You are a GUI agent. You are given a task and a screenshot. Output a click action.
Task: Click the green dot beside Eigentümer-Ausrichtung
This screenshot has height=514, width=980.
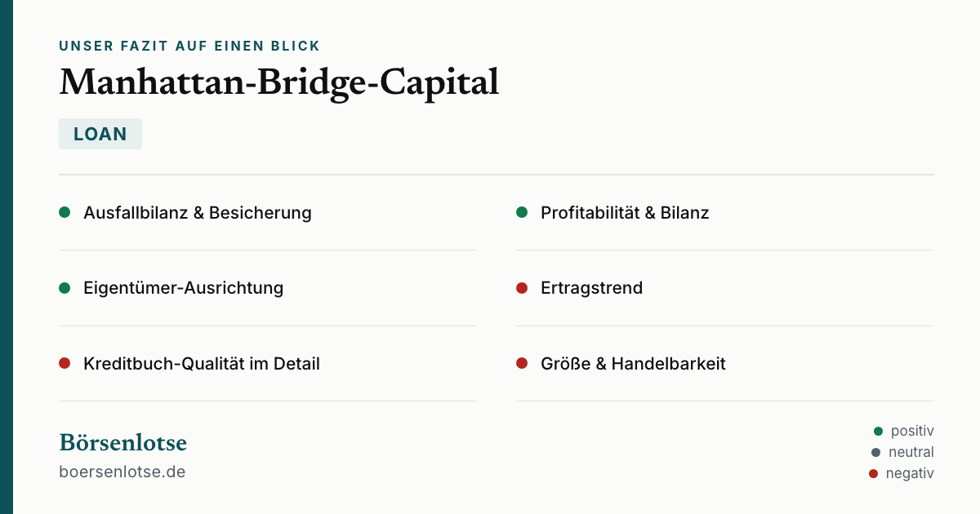65,288
